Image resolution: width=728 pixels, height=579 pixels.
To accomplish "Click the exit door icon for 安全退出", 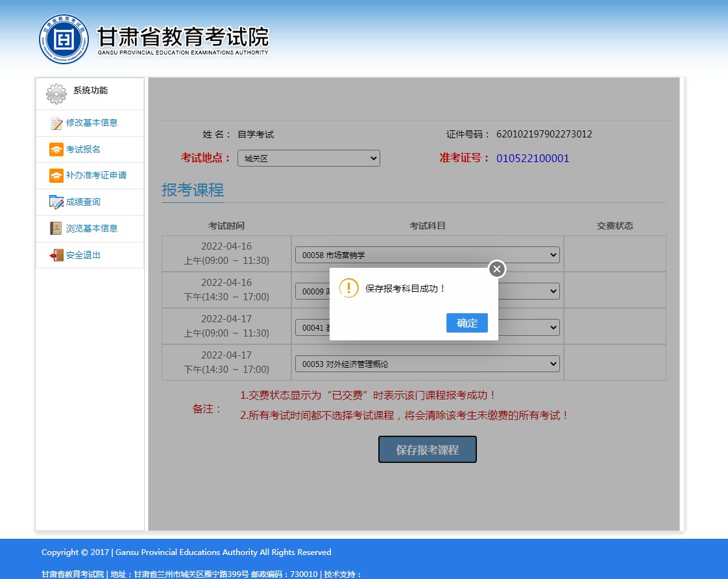I will point(56,255).
